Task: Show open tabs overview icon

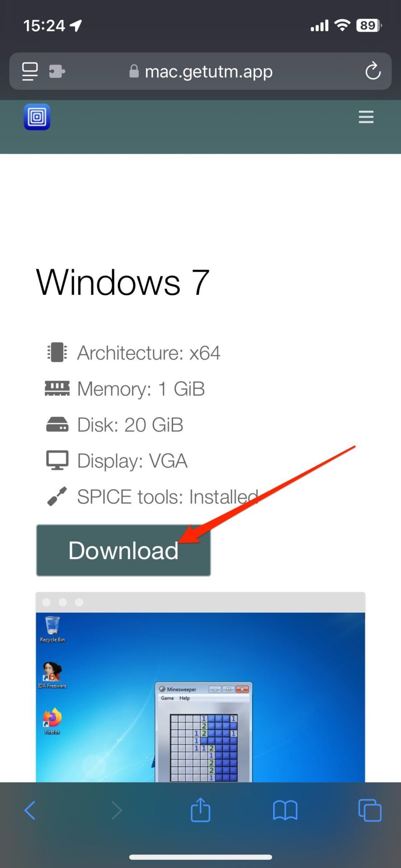Action: [x=370, y=810]
